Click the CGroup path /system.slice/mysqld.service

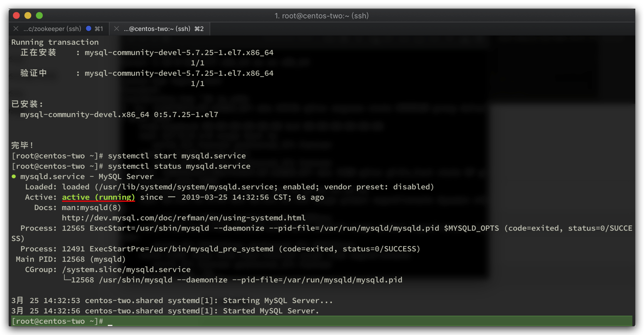pyautogui.click(x=126, y=269)
